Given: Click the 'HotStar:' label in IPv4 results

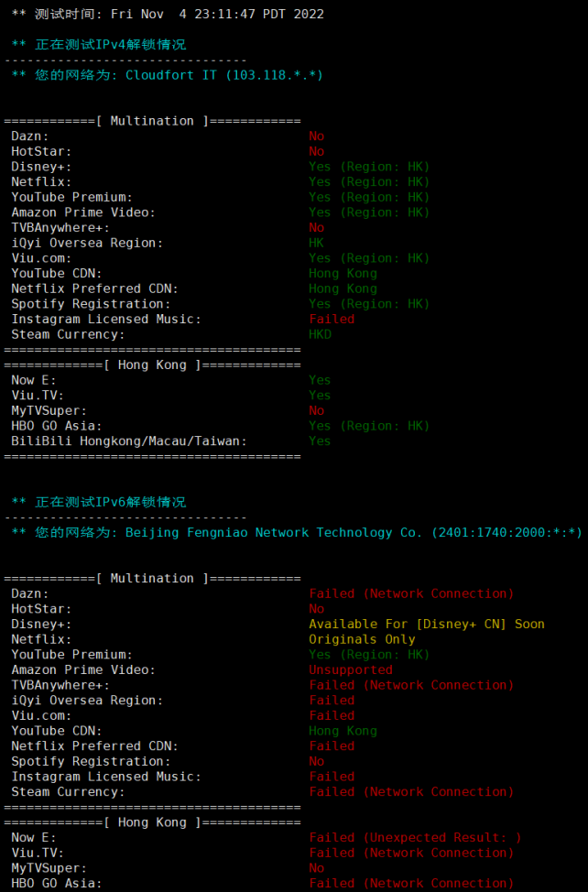Looking at the screenshot, I should click(41, 151).
